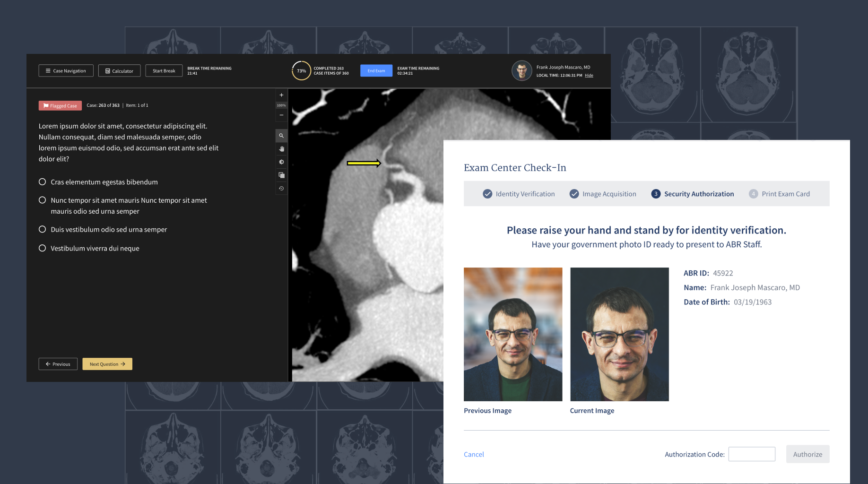
Task: Click the 73% progress ring
Action: click(301, 71)
